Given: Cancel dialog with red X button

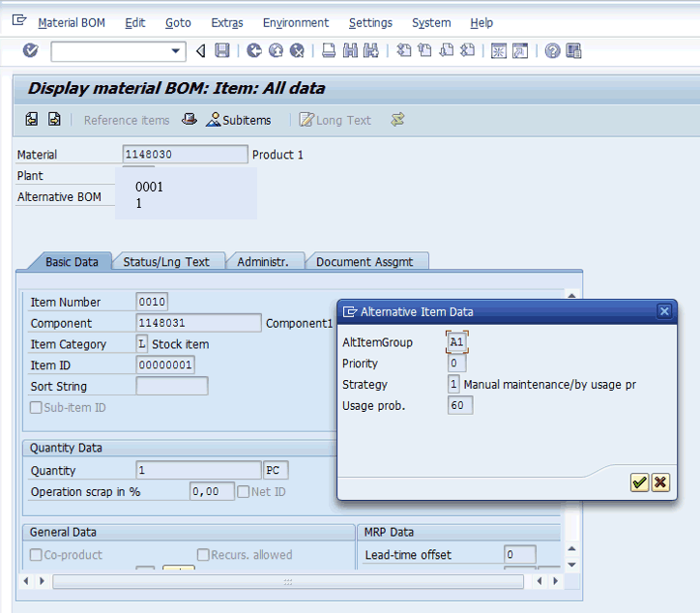Looking at the screenshot, I should 660,482.
